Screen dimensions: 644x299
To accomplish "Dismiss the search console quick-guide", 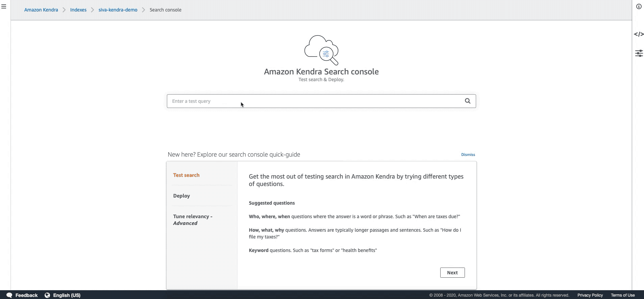I will pos(468,154).
